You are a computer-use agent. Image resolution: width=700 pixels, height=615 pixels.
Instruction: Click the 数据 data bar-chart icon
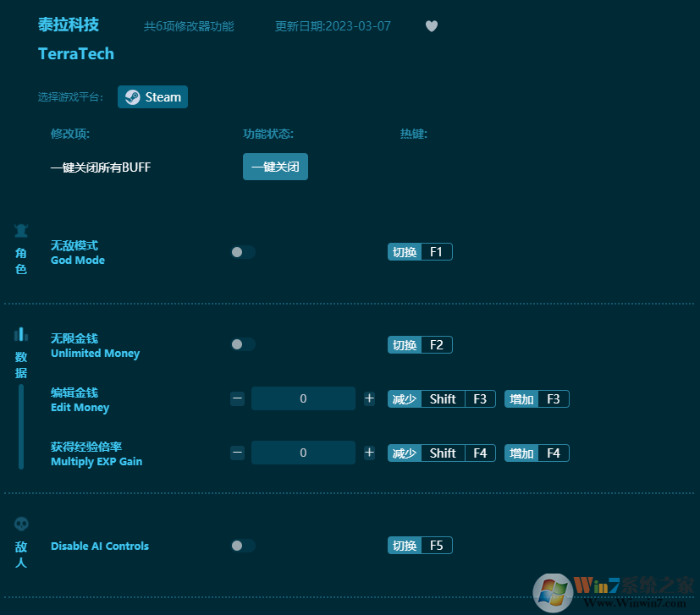click(x=21, y=334)
